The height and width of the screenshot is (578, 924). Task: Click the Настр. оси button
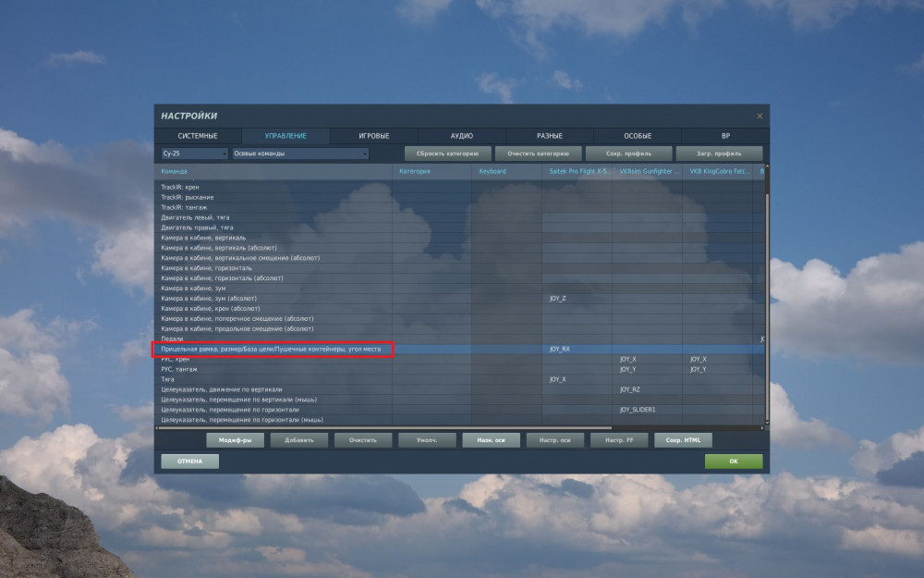point(555,440)
